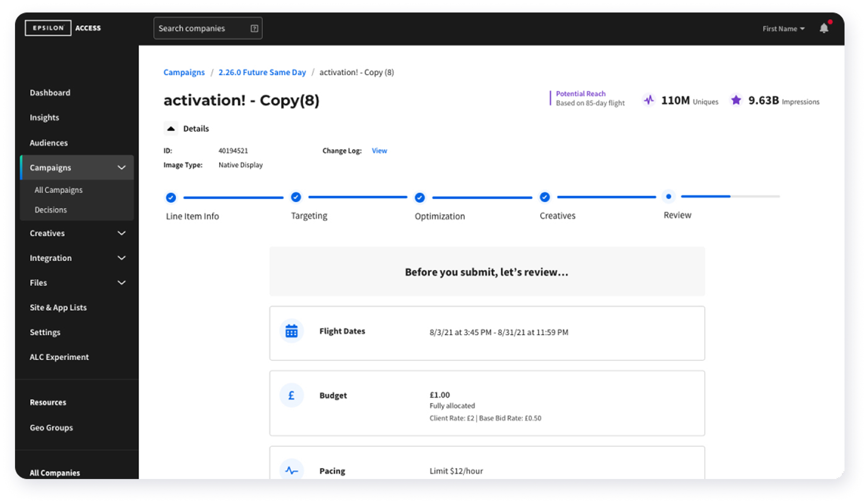Click the Targeting step label
Screen dimensions: 867x504
pyautogui.click(x=309, y=216)
